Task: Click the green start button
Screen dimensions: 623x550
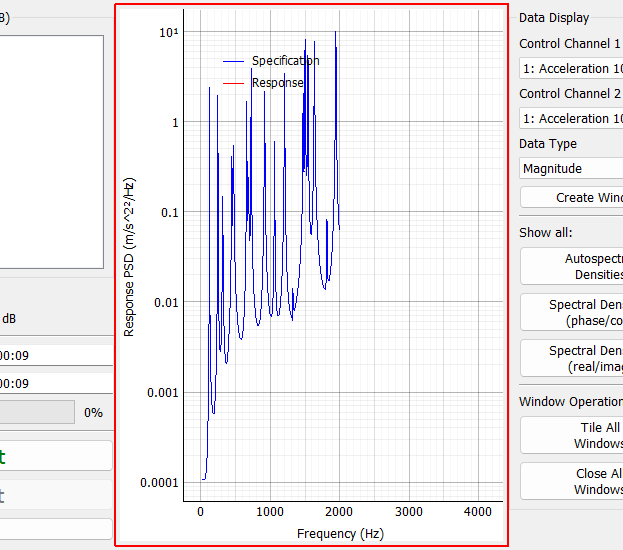Action: coord(56,455)
